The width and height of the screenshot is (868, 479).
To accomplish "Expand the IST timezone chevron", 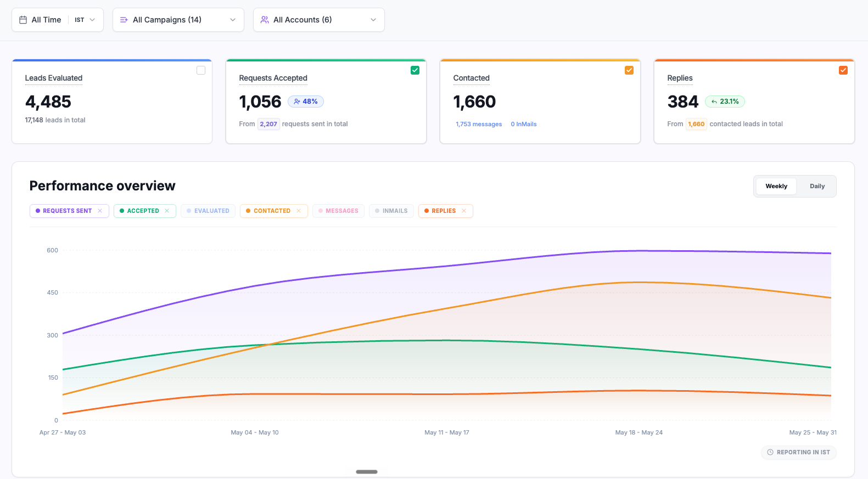I will click(x=92, y=20).
